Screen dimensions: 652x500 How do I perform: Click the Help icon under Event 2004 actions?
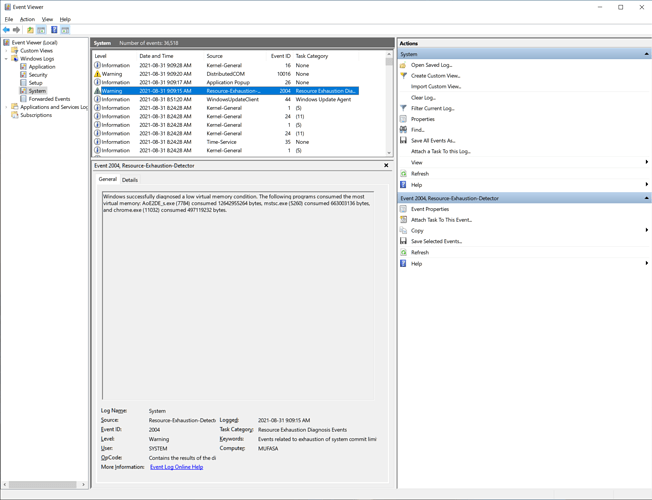coord(403,263)
